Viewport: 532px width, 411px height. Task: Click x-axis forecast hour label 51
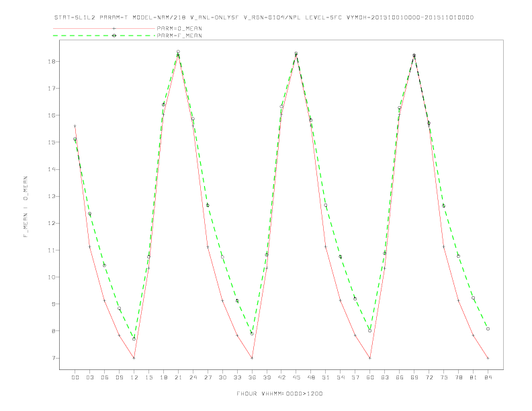pos(326,377)
